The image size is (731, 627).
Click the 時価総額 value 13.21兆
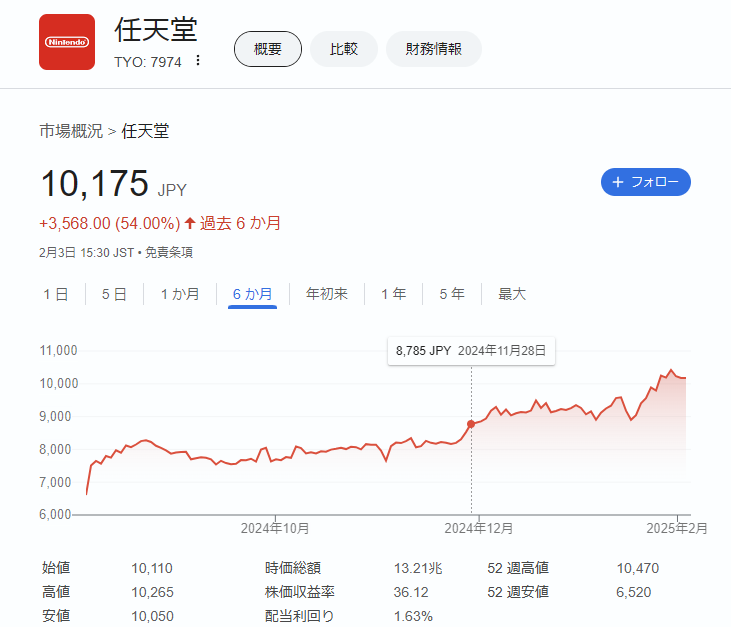418,568
